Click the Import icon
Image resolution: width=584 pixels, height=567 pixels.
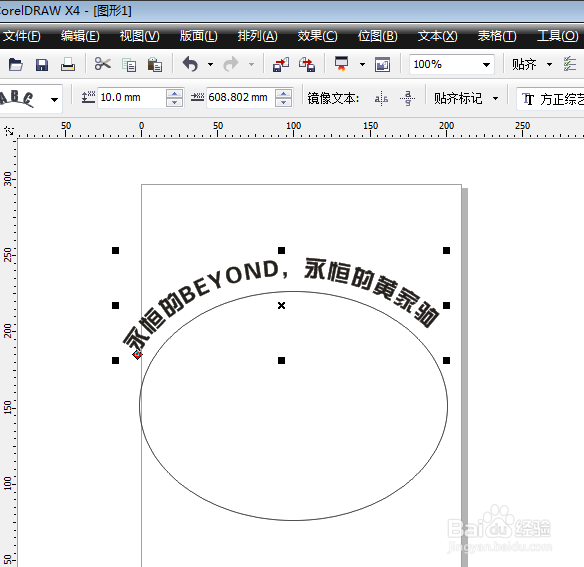pos(281,64)
